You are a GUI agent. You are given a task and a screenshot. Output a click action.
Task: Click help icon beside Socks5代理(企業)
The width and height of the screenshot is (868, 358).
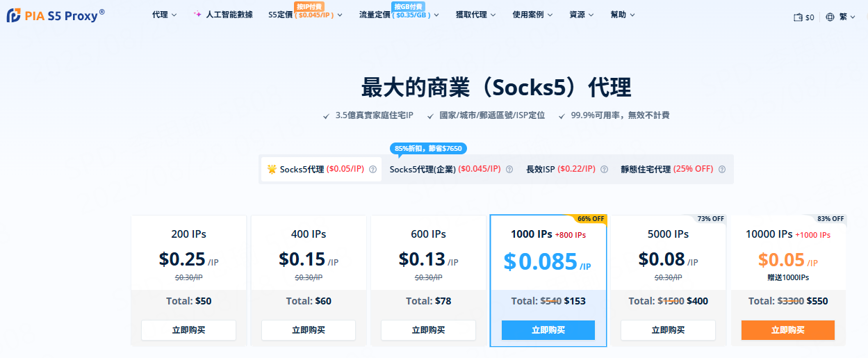pyautogui.click(x=509, y=169)
